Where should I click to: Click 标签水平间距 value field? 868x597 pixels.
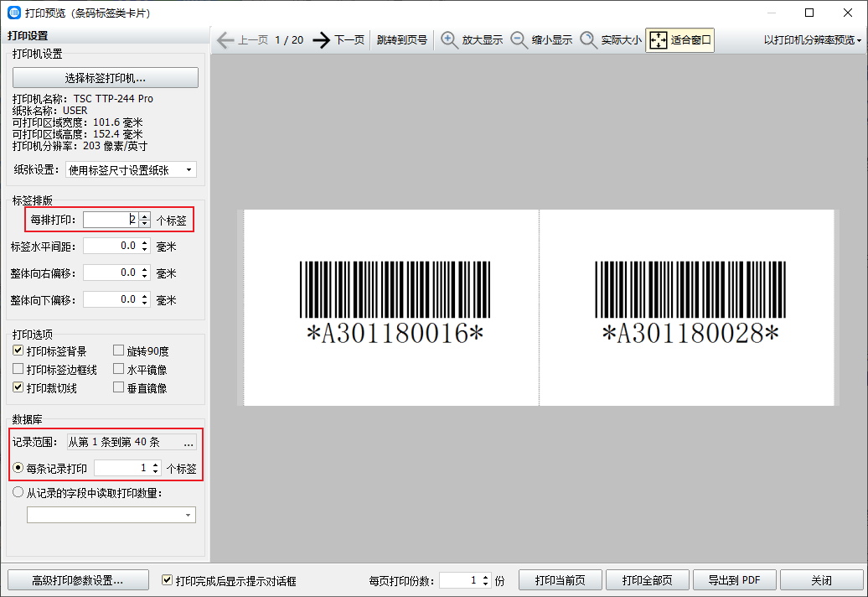pos(111,246)
